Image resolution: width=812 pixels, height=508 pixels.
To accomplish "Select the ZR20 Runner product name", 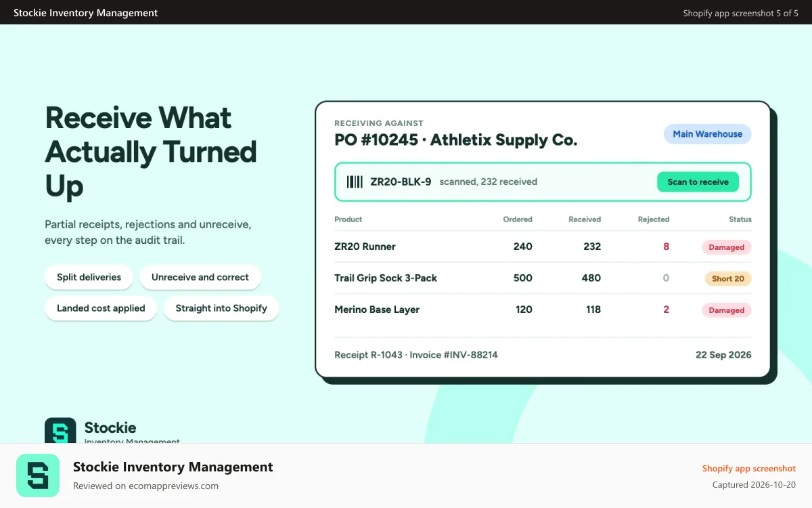I will click(x=365, y=247).
